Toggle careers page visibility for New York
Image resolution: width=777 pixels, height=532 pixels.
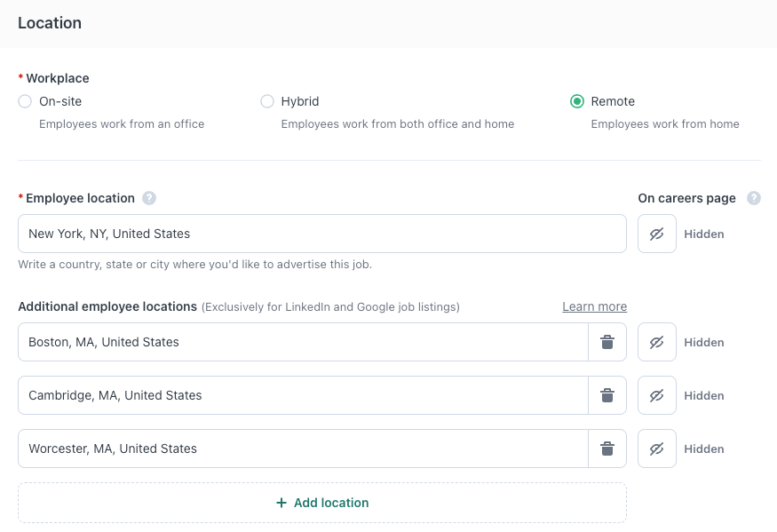point(657,234)
